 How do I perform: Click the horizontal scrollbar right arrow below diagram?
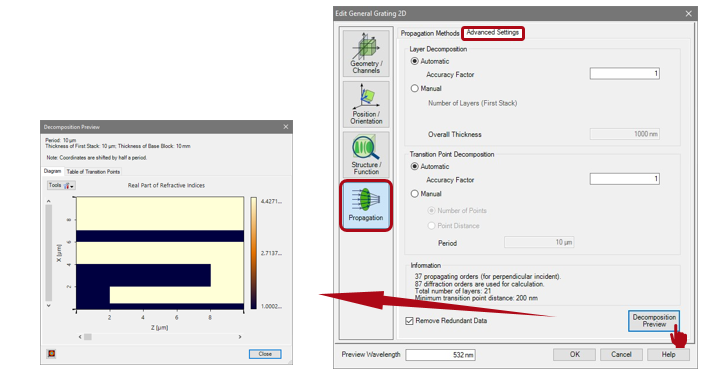240,337
